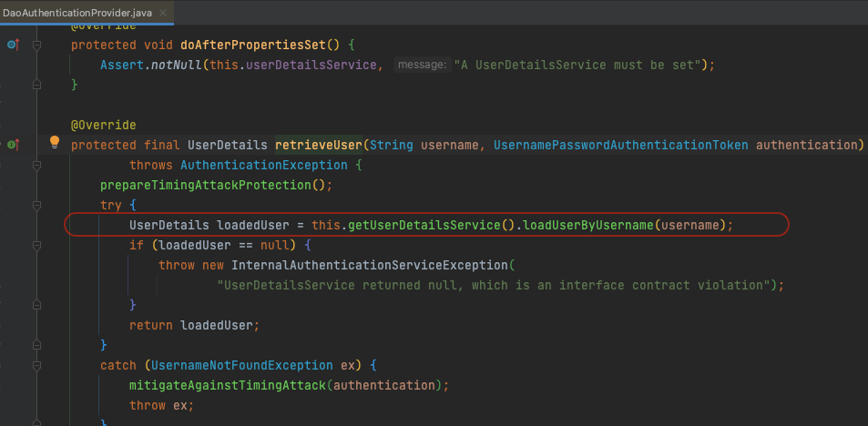Click the @Override annotation above retrieveUser
The image size is (868, 426).
[104, 125]
